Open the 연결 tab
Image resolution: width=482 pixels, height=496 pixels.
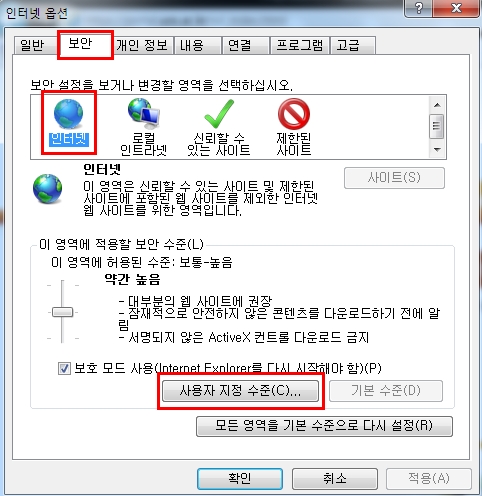pyautogui.click(x=245, y=45)
